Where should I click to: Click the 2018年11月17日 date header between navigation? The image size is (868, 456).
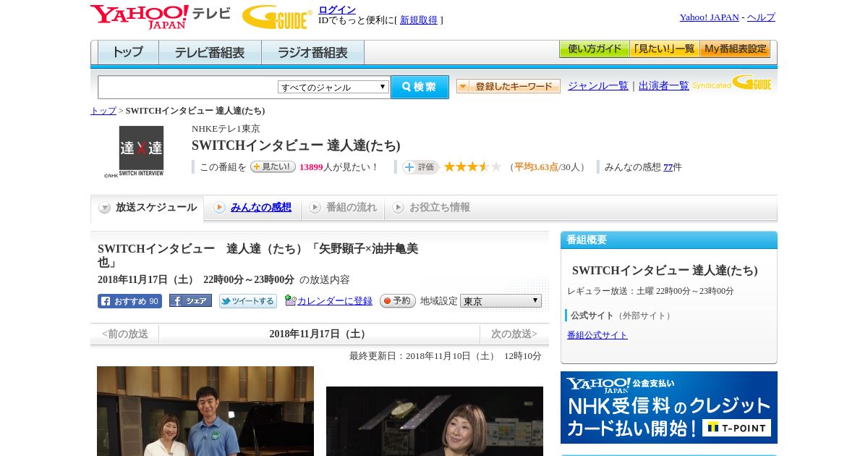click(x=319, y=334)
